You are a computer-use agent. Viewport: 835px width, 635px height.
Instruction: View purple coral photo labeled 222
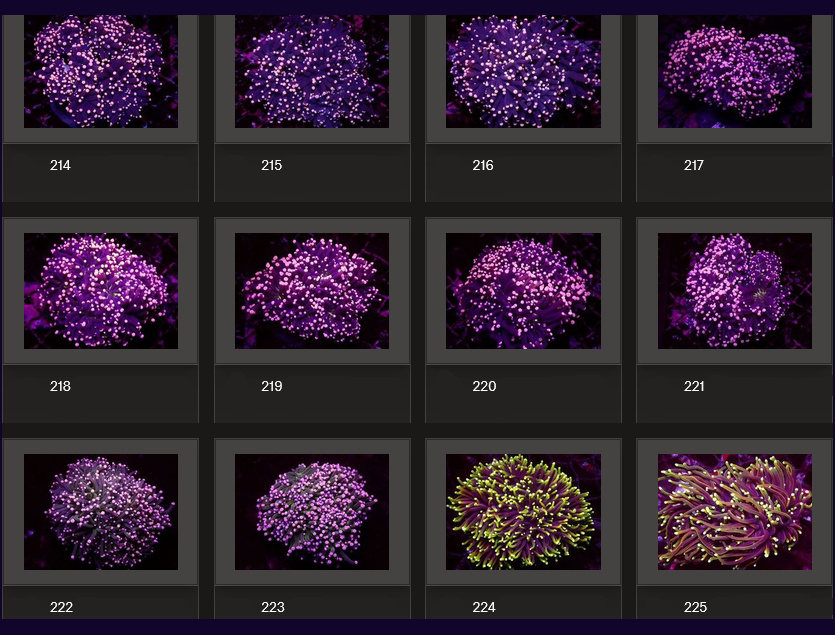point(101,512)
